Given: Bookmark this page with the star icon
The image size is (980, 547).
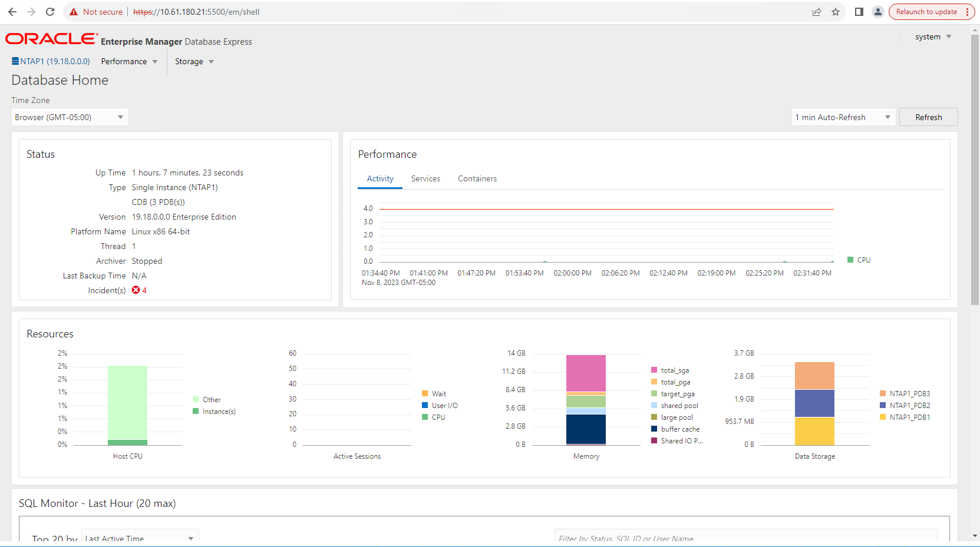Looking at the screenshot, I should tap(836, 12).
